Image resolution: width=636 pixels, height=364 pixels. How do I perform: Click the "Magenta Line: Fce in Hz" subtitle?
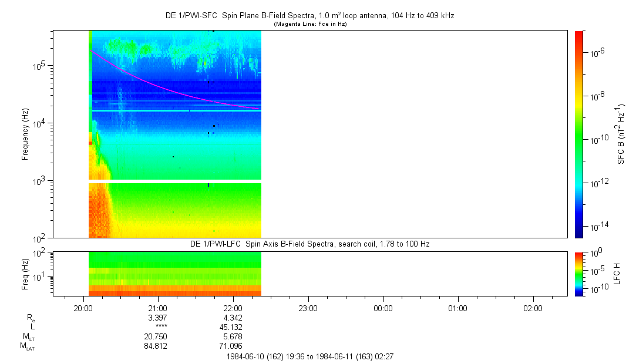pos(309,24)
